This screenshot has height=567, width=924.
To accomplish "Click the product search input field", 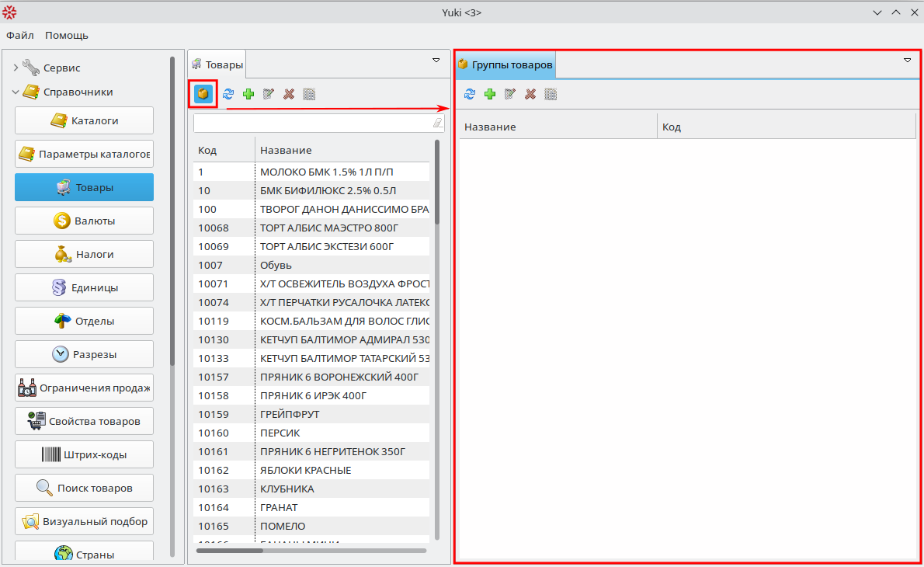I will coord(311,123).
